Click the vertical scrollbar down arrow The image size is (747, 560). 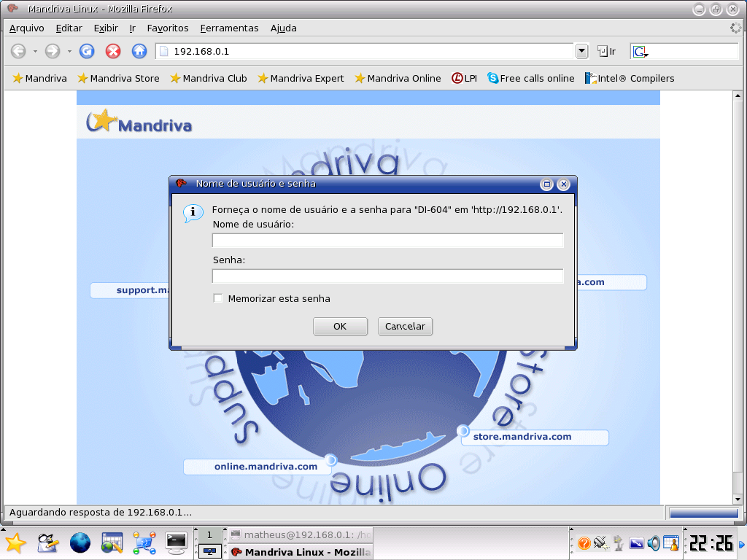click(738, 499)
